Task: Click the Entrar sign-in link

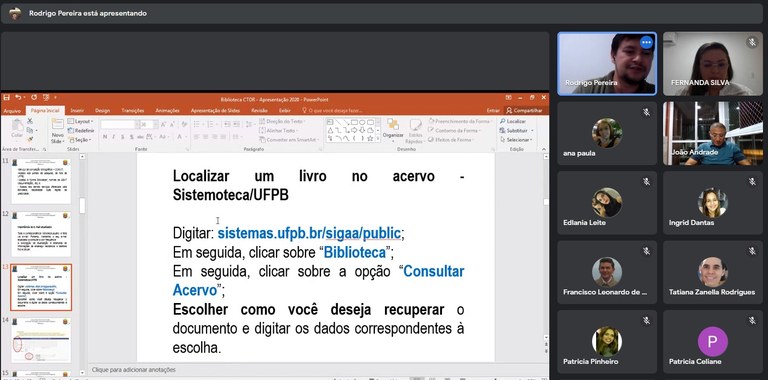Action: [493, 111]
